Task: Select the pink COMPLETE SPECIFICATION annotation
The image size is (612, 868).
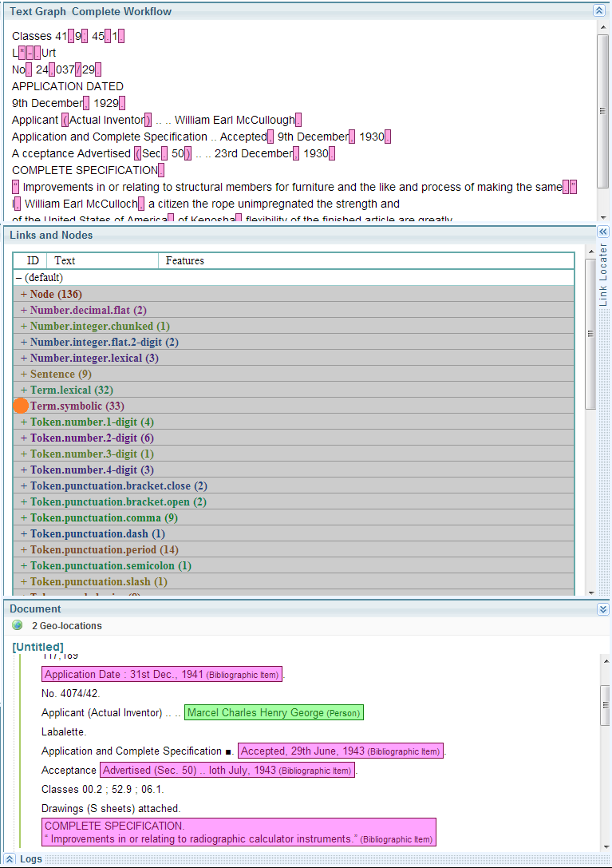Action: (238, 832)
